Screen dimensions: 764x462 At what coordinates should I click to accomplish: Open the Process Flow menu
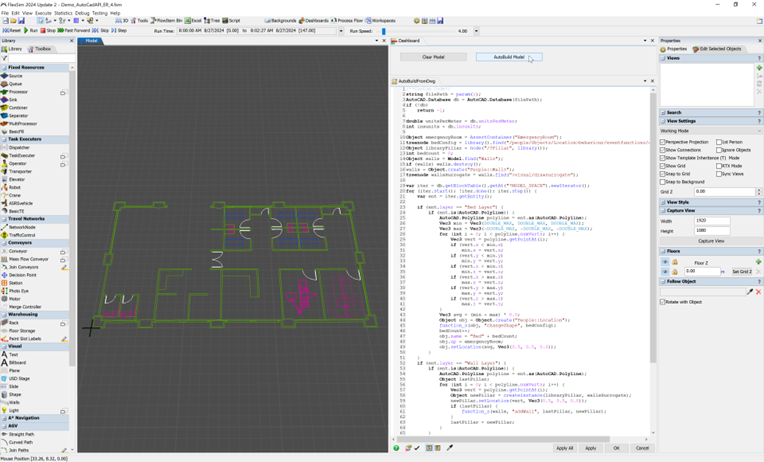click(347, 20)
